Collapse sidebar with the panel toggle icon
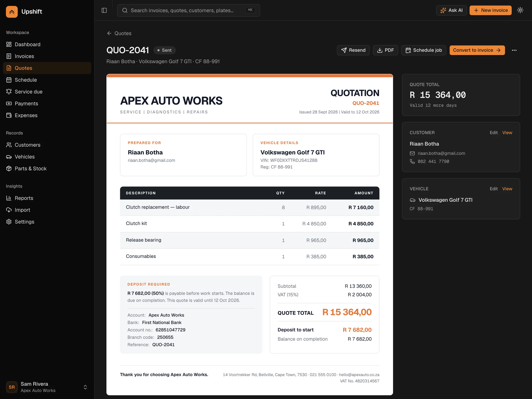This screenshot has height=399, width=532. [104, 10]
